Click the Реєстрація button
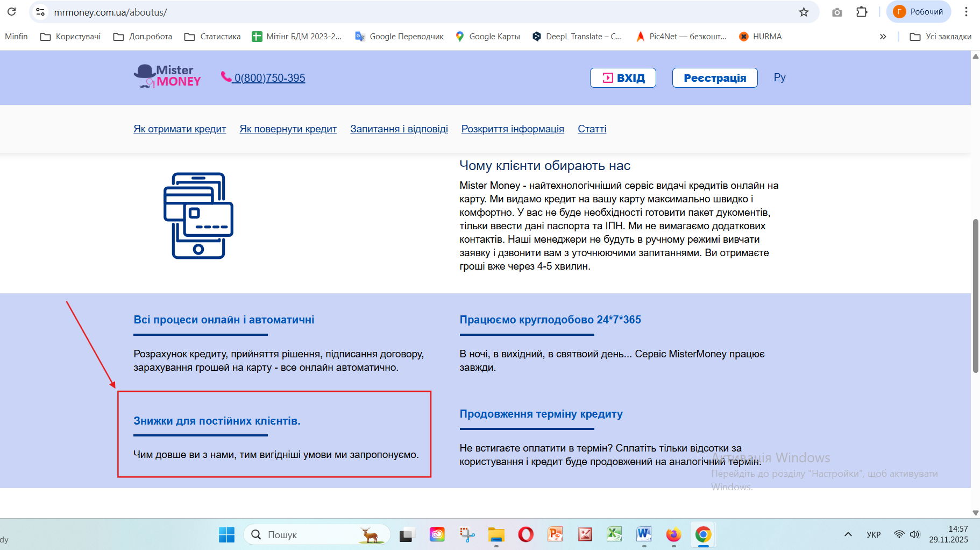This screenshot has width=980, height=550. 715,77
